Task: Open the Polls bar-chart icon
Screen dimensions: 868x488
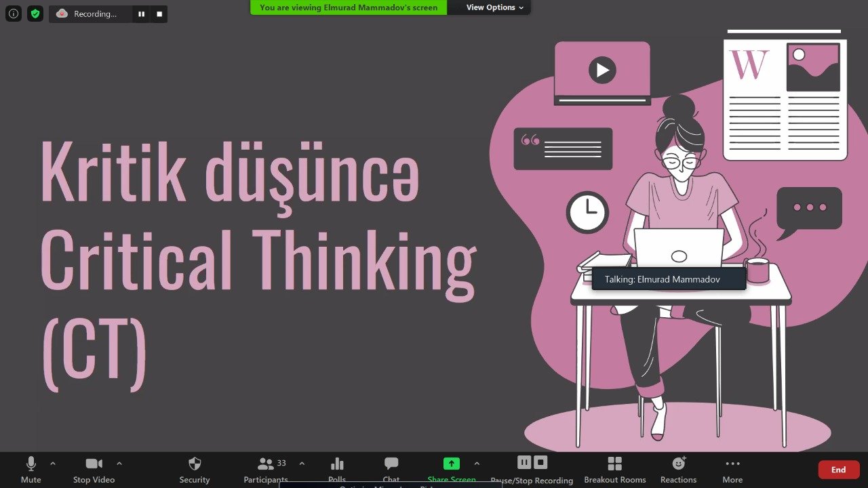Action: pos(337,469)
